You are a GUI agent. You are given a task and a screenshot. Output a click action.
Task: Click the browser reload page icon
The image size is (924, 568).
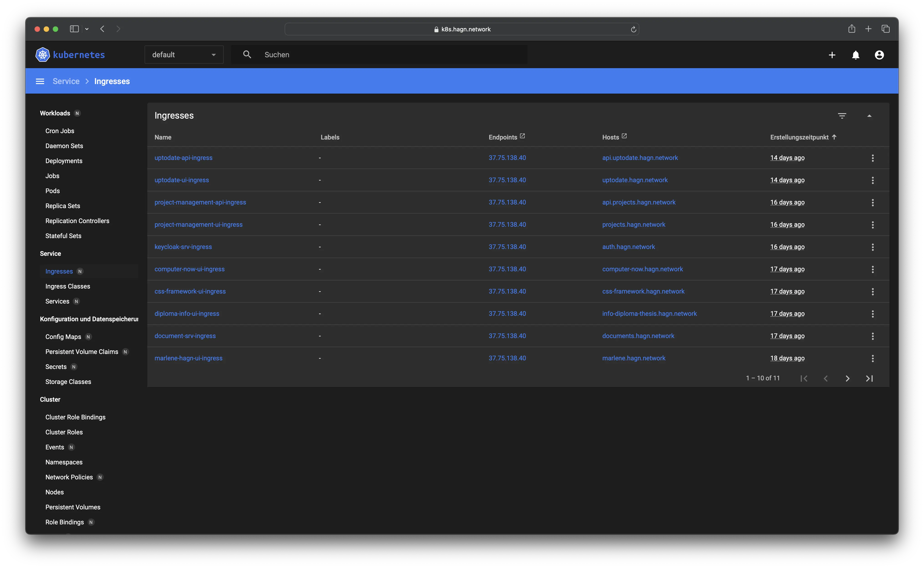click(633, 29)
